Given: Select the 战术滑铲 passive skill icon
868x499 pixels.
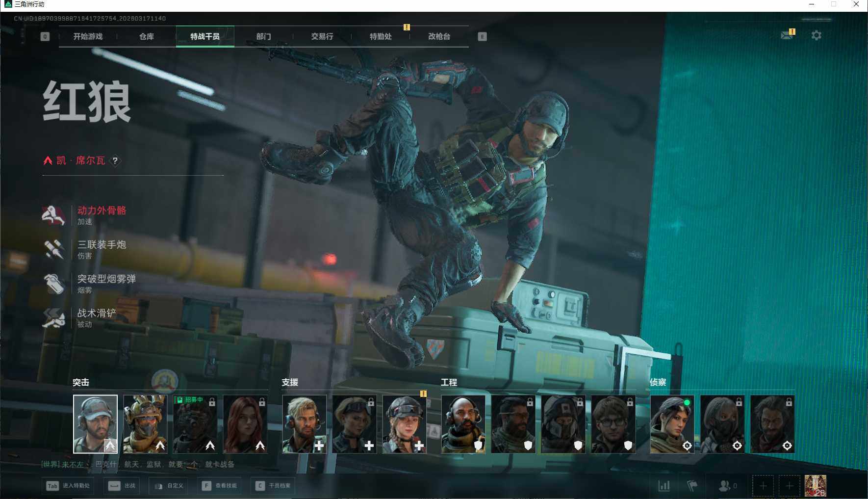Looking at the screenshot, I should [53, 318].
